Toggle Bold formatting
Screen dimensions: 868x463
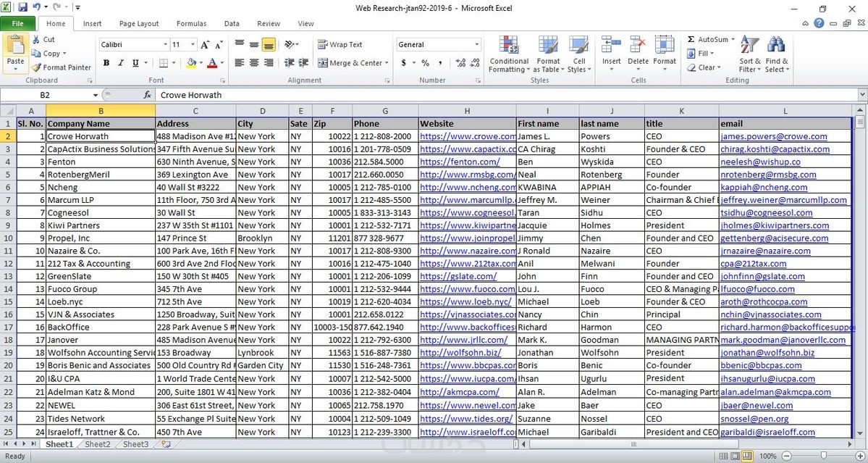click(x=106, y=63)
